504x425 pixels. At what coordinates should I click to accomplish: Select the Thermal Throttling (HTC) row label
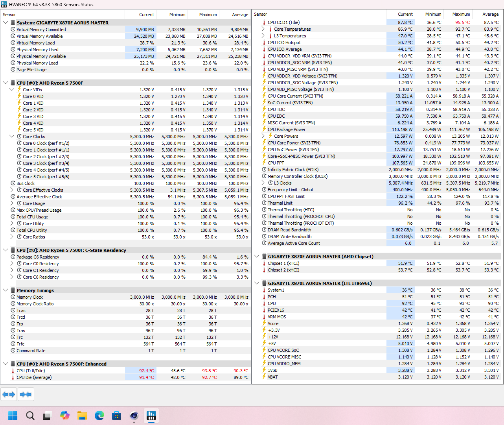[x=291, y=210]
